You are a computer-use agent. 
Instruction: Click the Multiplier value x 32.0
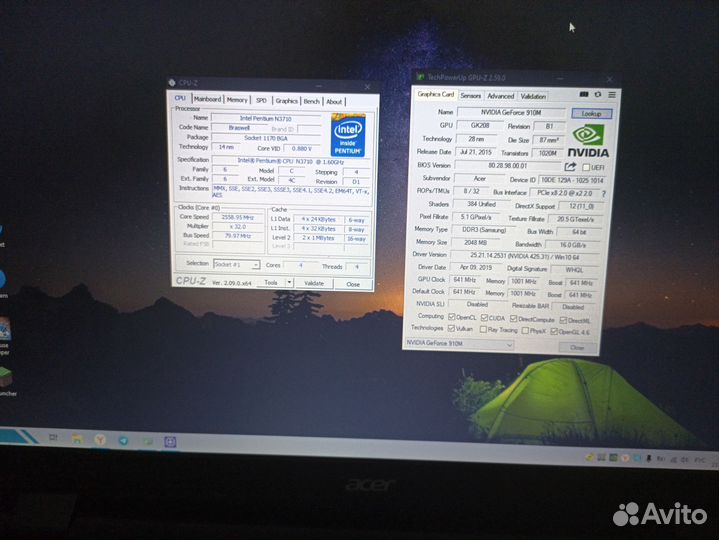[238, 226]
